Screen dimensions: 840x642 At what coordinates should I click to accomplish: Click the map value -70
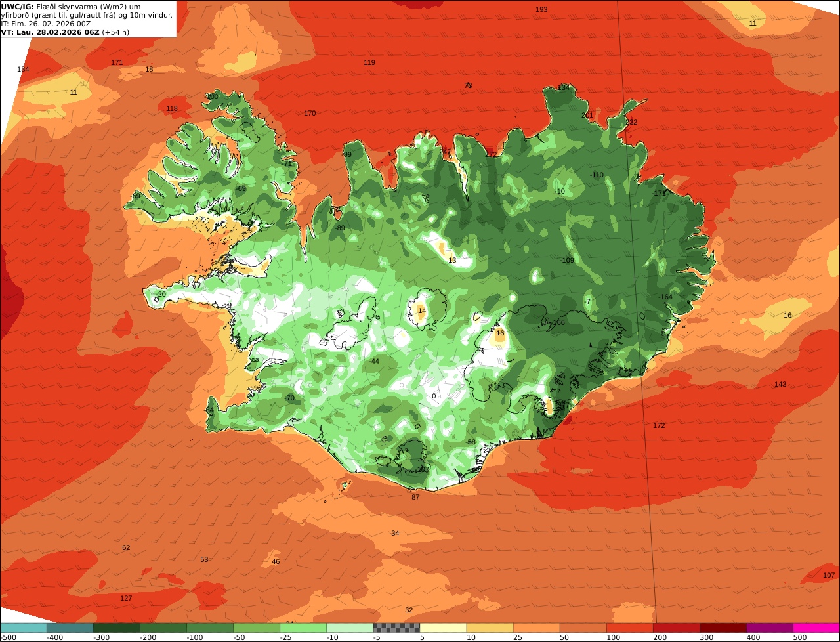[x=289, y=398]
